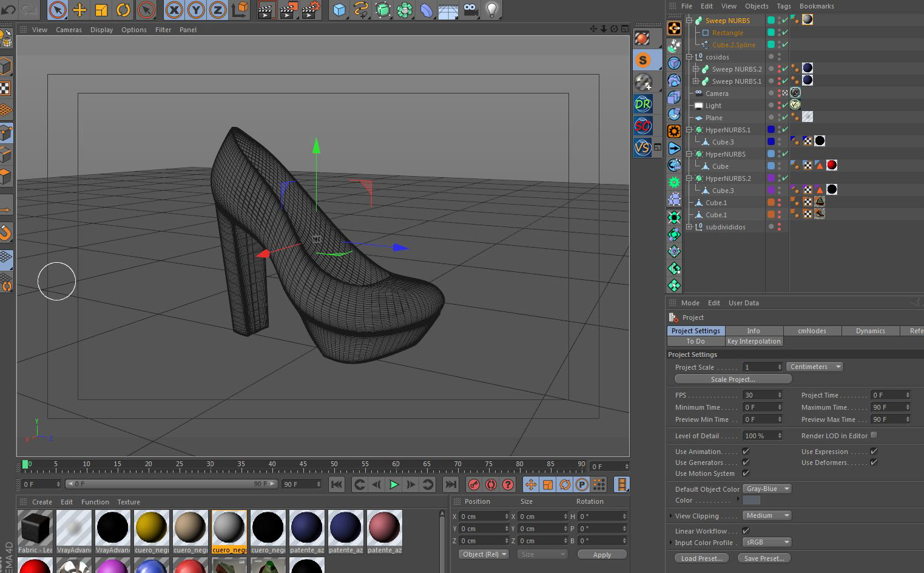Image resolution: width=924 pixels, height=573 pixels.
Task: Expand the subdivididos tree node
Action: [689, 227]
